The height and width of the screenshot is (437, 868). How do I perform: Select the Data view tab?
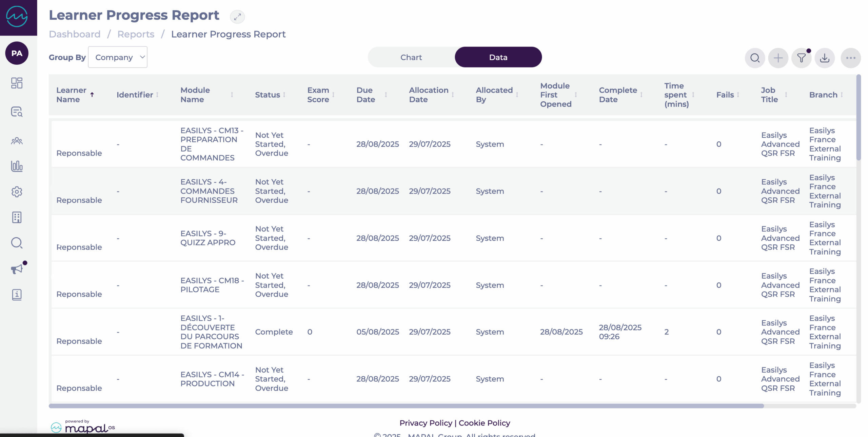pyautogui.click(x=498, y=57)
